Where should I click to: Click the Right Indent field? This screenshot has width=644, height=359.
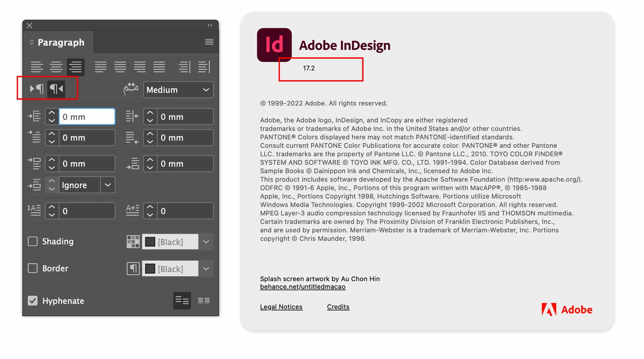(185, 117)
